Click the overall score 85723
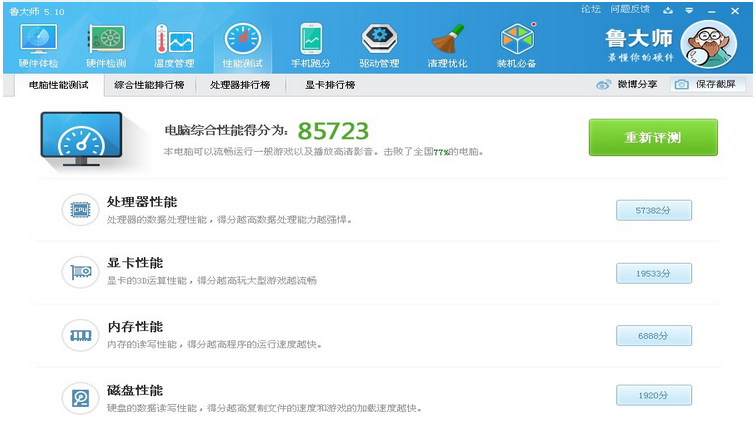 coord(333,131)
